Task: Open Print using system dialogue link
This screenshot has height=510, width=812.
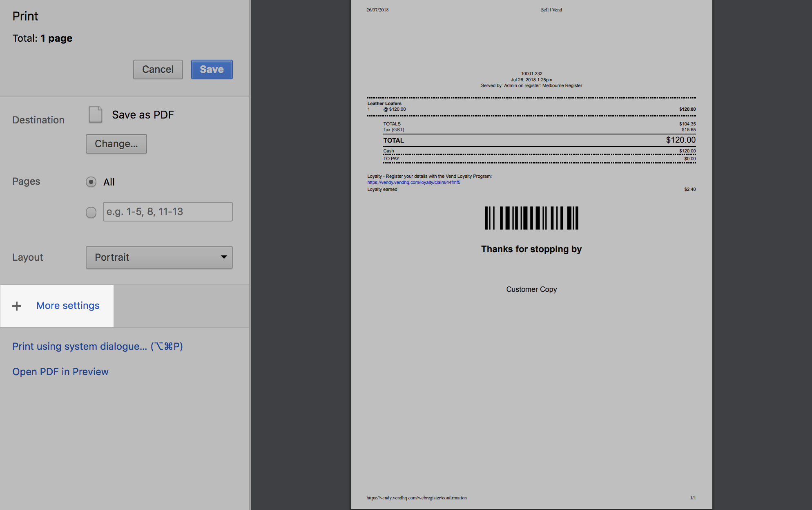Action: 98,347
